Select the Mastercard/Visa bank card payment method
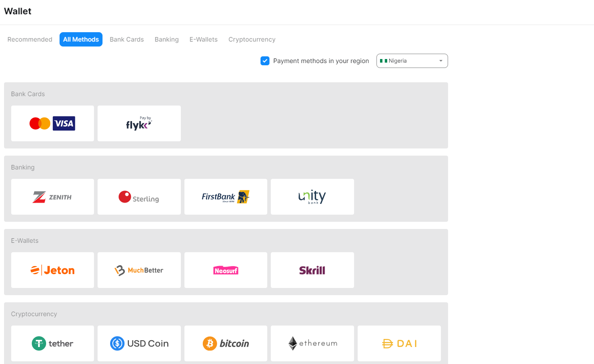Viewport: 594px width, 364px height. [x=52, y=123]
